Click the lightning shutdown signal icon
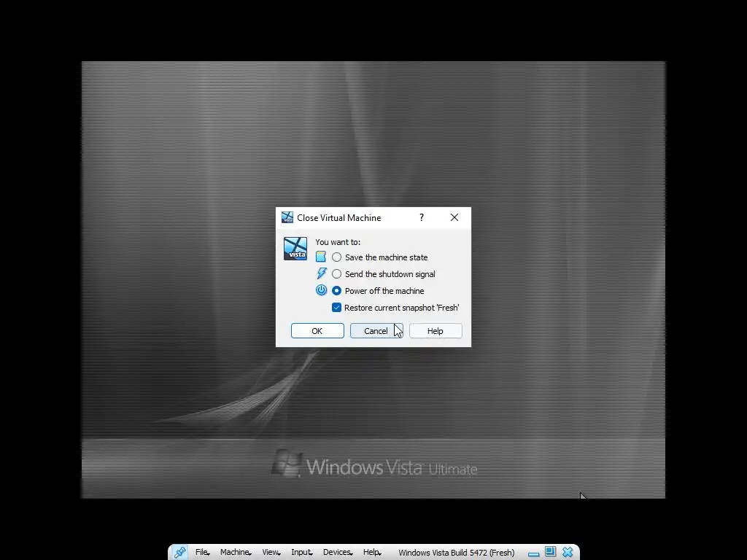 click(x=322, y=273)
